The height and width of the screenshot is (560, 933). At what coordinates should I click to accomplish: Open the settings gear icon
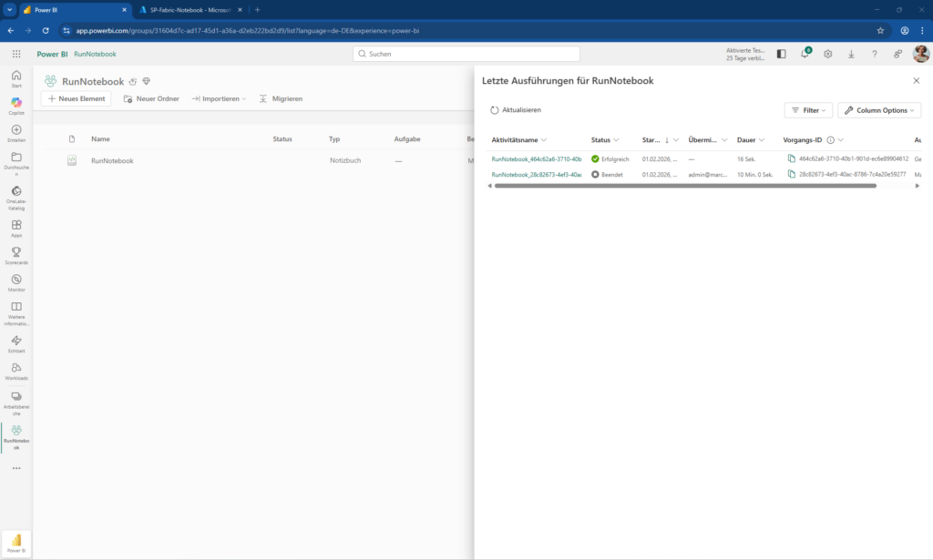coord(828,54)
